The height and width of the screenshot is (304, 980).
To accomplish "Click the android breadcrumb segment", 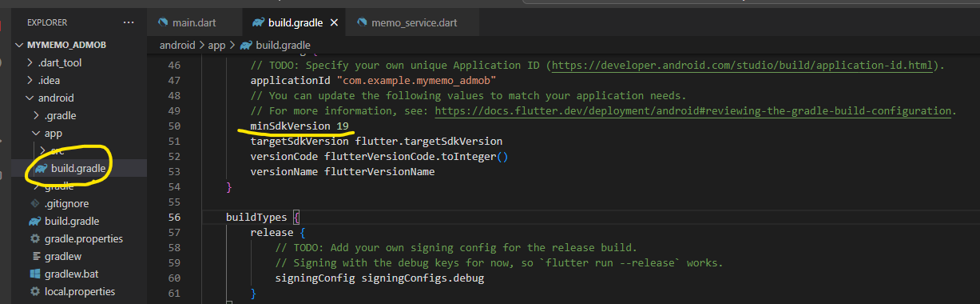I will point(178,45).
